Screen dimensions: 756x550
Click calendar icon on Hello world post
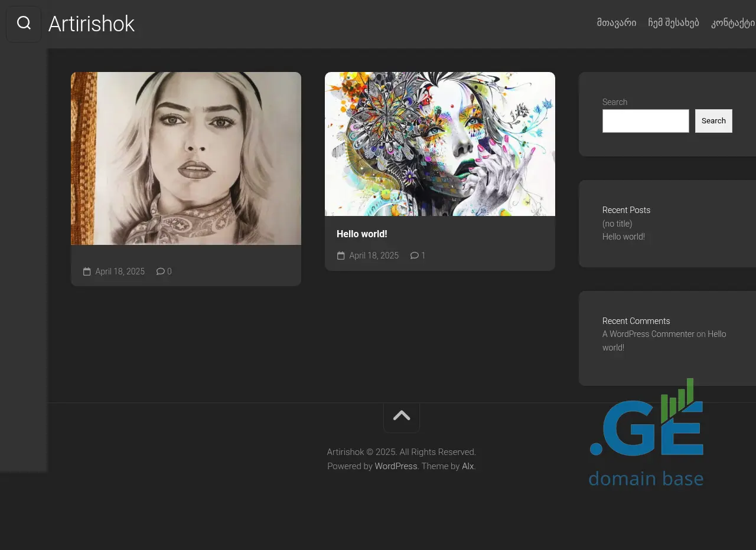tap(341, 256)
